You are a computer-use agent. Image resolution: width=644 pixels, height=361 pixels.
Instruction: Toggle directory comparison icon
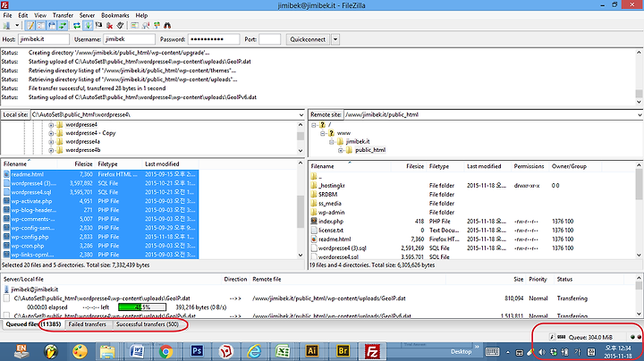click(x=146, y=25)
